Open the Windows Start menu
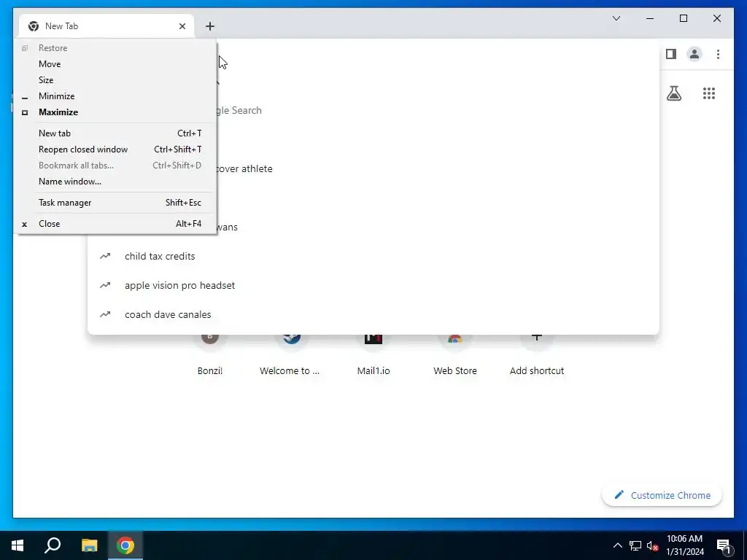Image resolution: width=747 pixels, height=560 pixels. (x=18, y=545)
